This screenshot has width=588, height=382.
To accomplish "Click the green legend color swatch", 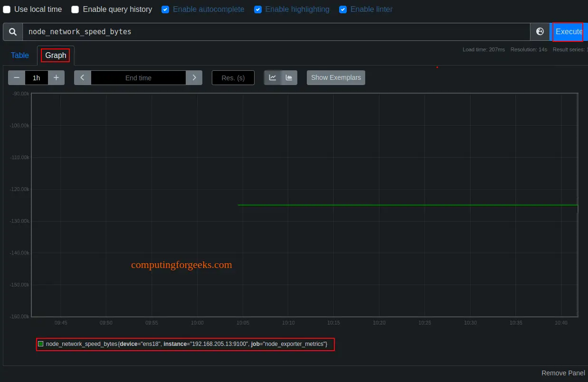I will point(41,344).
